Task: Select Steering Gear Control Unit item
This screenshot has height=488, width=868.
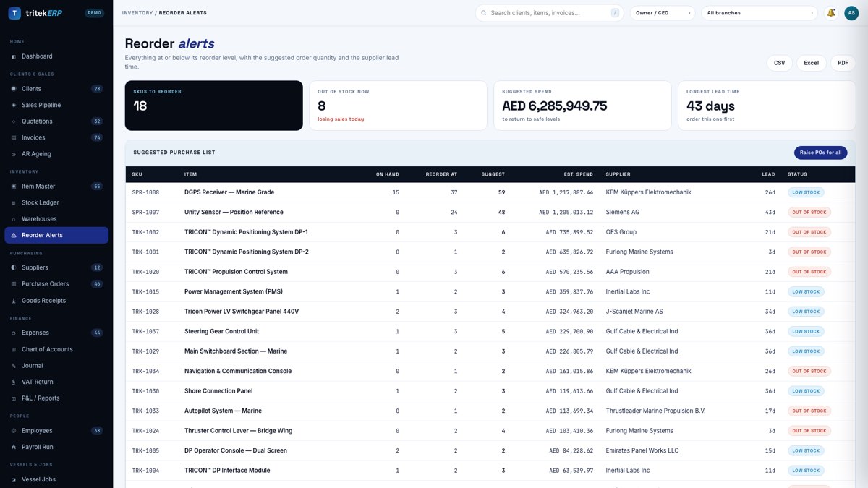Action: click(221, 331)
